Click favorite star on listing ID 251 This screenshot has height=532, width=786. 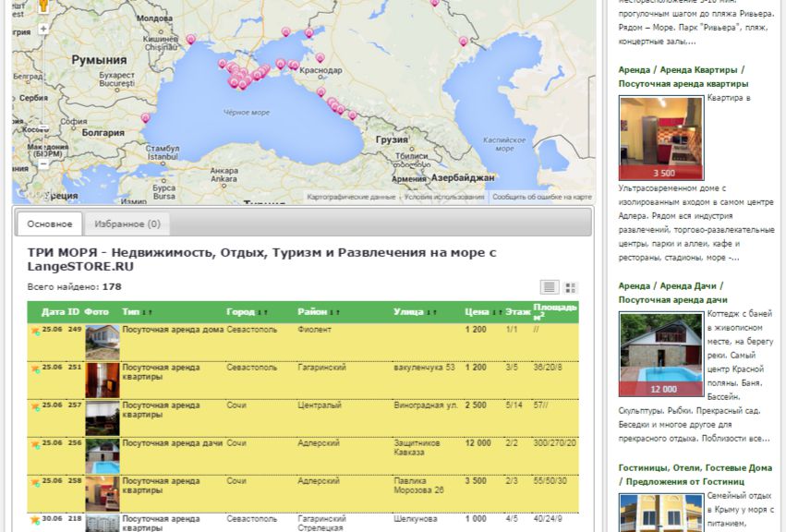(x=35, y=369)
